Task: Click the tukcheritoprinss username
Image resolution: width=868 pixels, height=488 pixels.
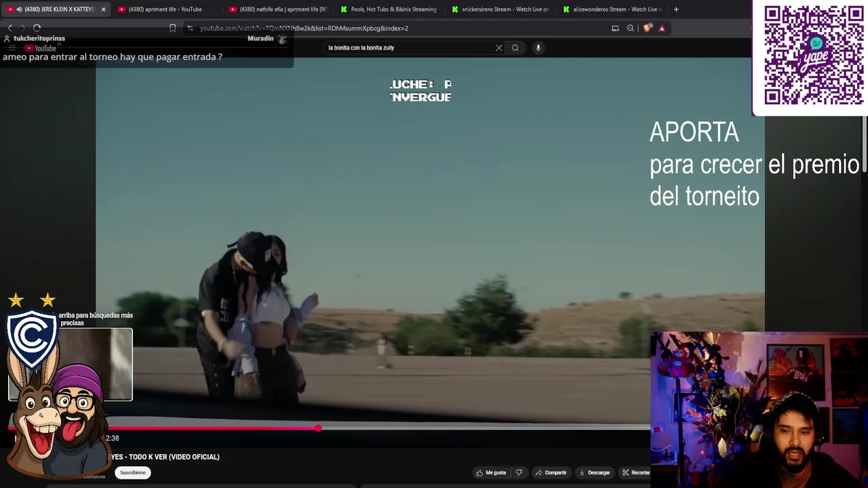Action: coord(39,39)
